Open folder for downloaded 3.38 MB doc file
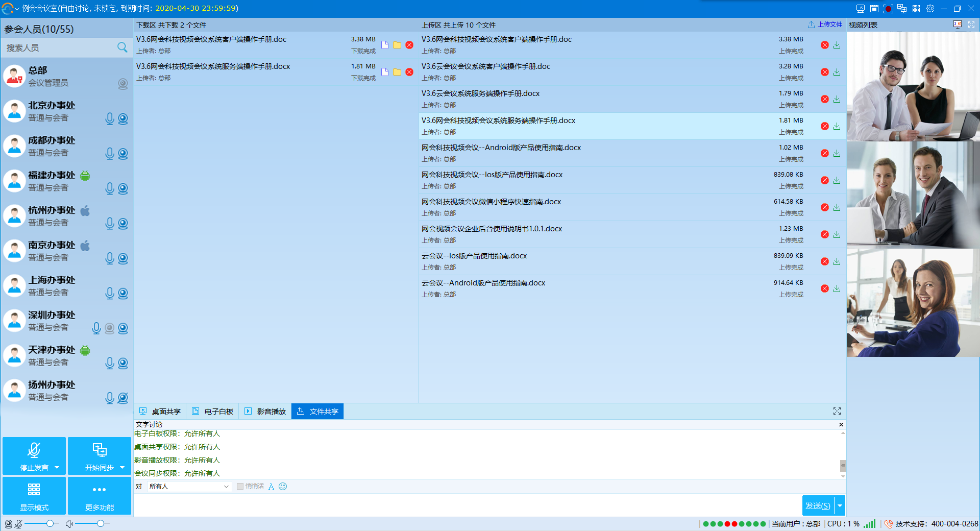 [397, 45]
